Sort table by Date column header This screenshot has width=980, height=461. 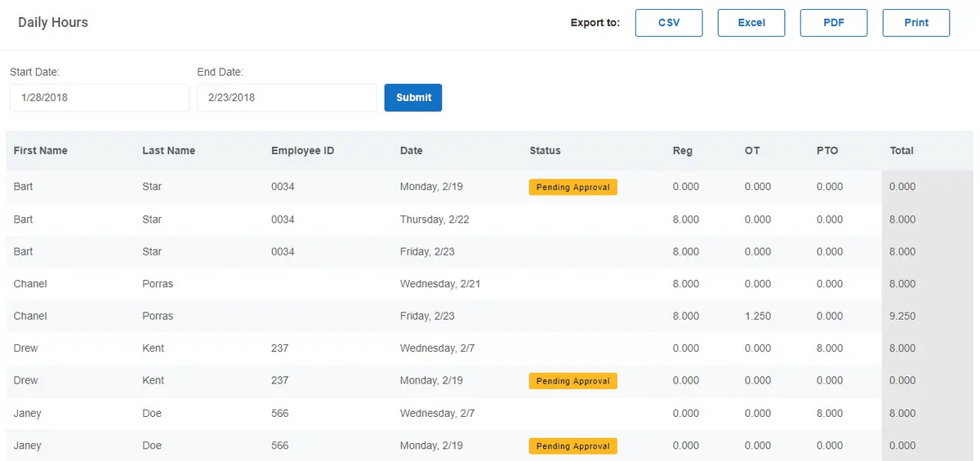pos(412,150)
